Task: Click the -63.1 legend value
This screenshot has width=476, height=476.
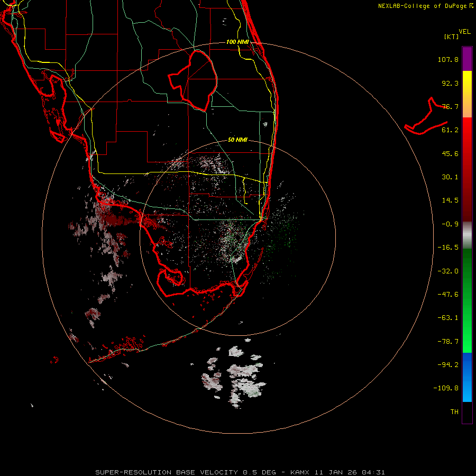Action: click(x=448, y=318)
